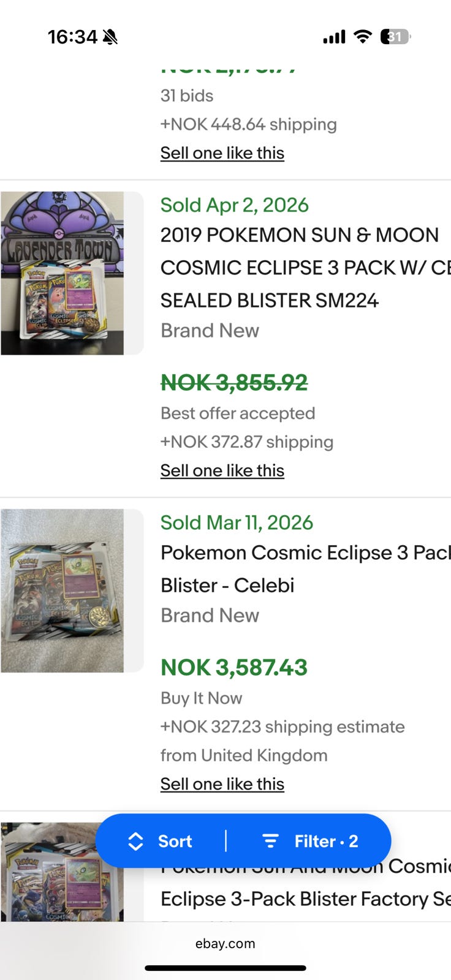Open the Pokemon Cosmic Eclipse Celebi listing title
This screenshot has width=451, height=980.
(x=300, y=569)
